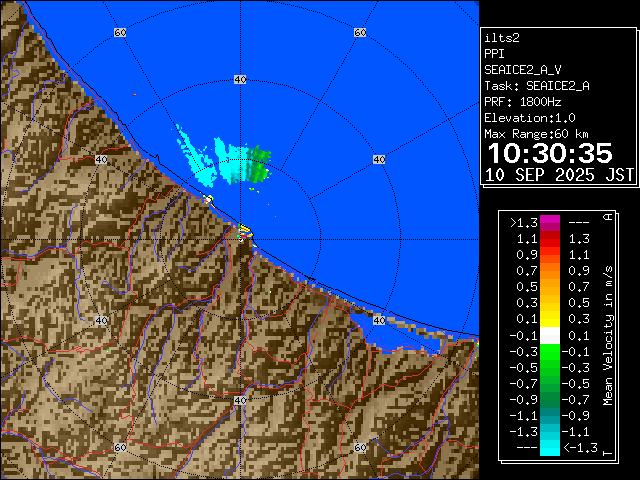Select the 40 range label south of radar
This screenshot has width=640, height=480.
click(240, 400)
